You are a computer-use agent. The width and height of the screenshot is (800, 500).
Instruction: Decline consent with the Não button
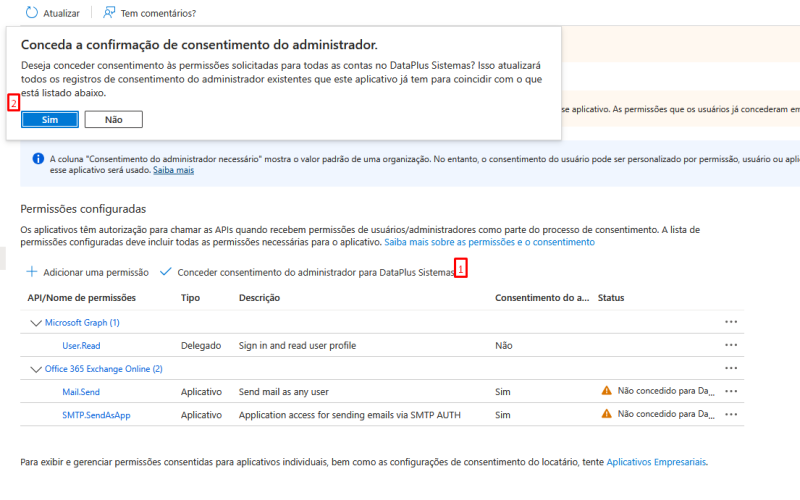pos(114,119)
